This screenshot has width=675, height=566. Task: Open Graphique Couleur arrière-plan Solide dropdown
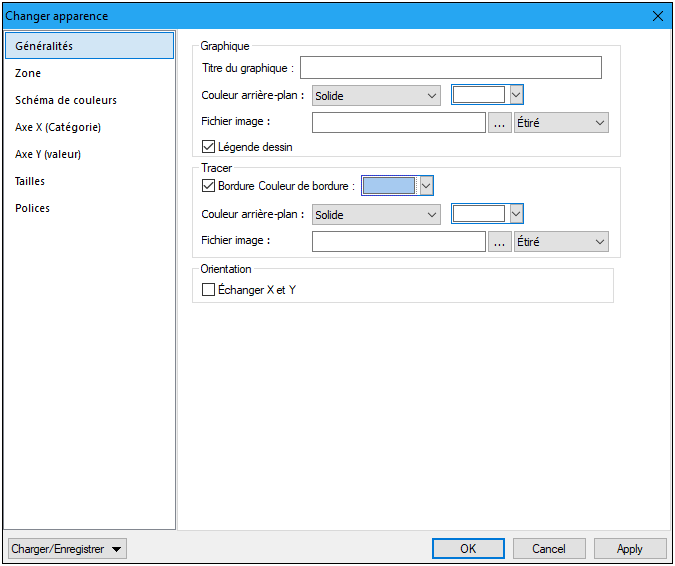click(376, 96)
